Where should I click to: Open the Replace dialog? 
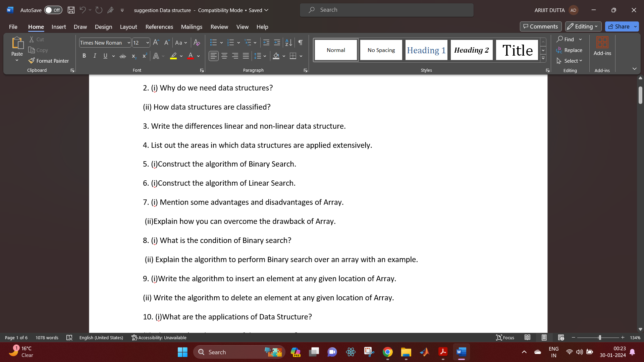click(573, 50)
